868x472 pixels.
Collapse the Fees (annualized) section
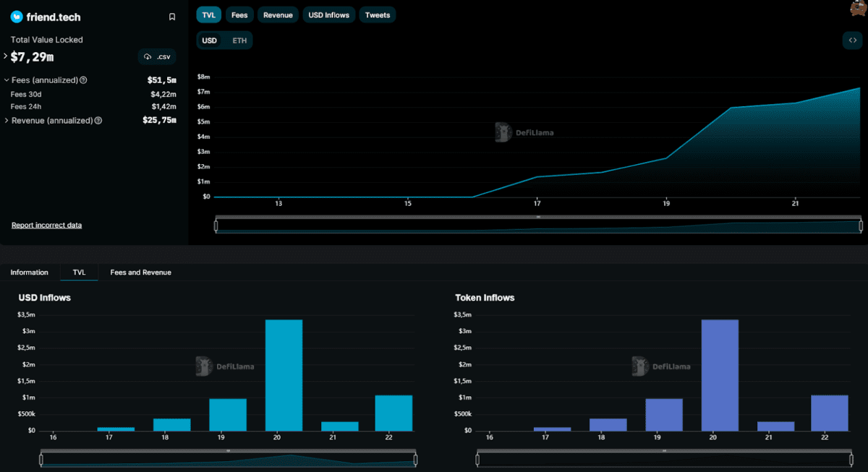tap(7, 80)
